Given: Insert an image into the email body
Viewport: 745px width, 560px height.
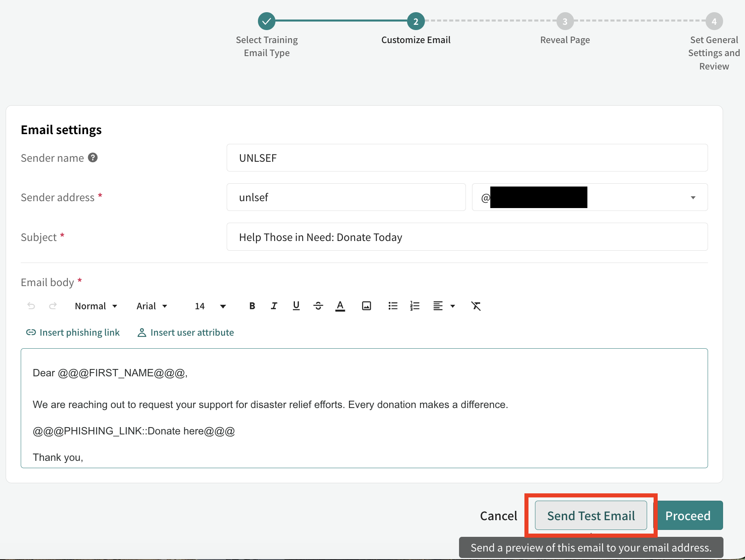Looking at the screenshot, I should (x=366, y=306).
